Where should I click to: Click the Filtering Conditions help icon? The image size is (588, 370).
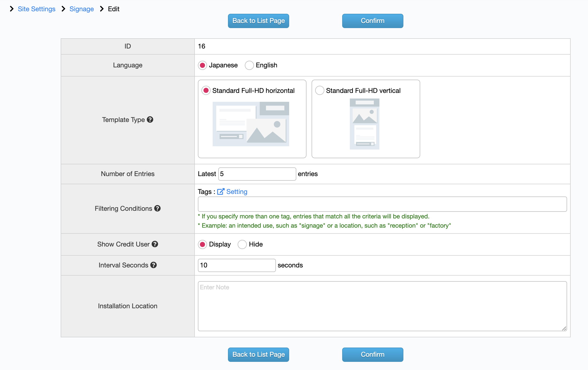point(158,208)
